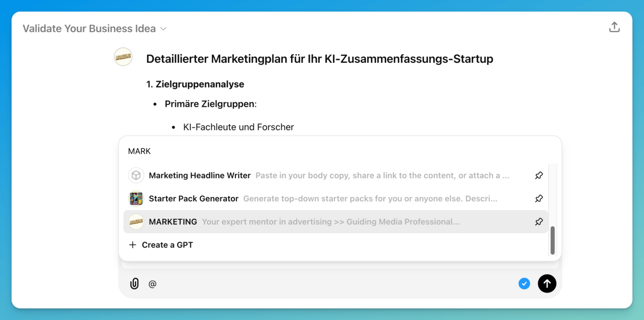The image size is (644, 320).
Task: Click the cube icon of Marketing Headline Writer
Action: click(136, 175)
